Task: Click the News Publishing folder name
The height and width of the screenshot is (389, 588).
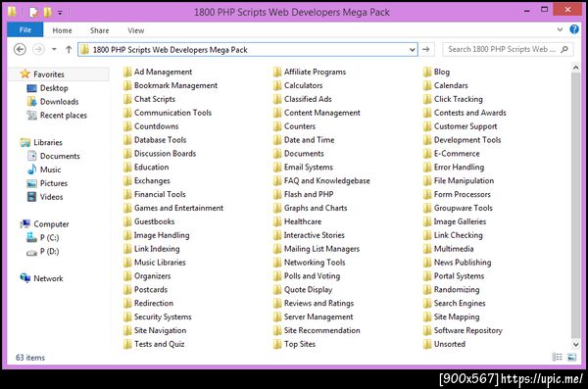Action: (x=463, y=263)
